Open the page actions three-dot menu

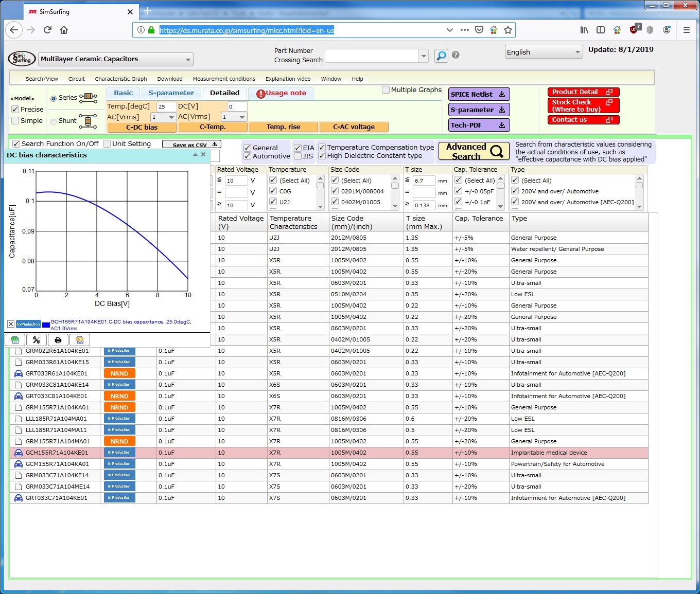(x=464, y=30)
